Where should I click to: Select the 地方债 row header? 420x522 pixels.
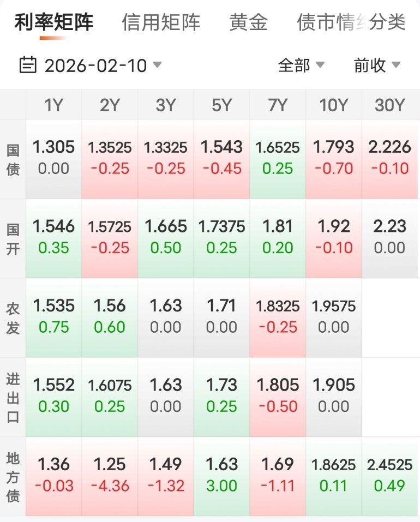[x=13, y=476]
